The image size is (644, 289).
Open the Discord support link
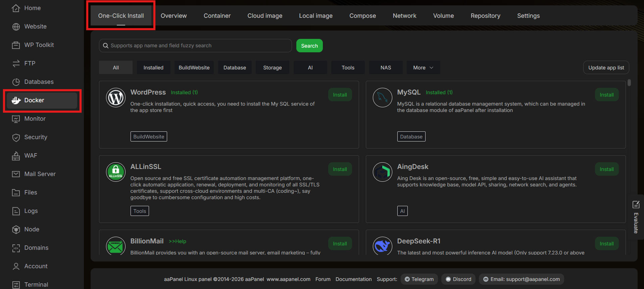click(x=458, y=279)
